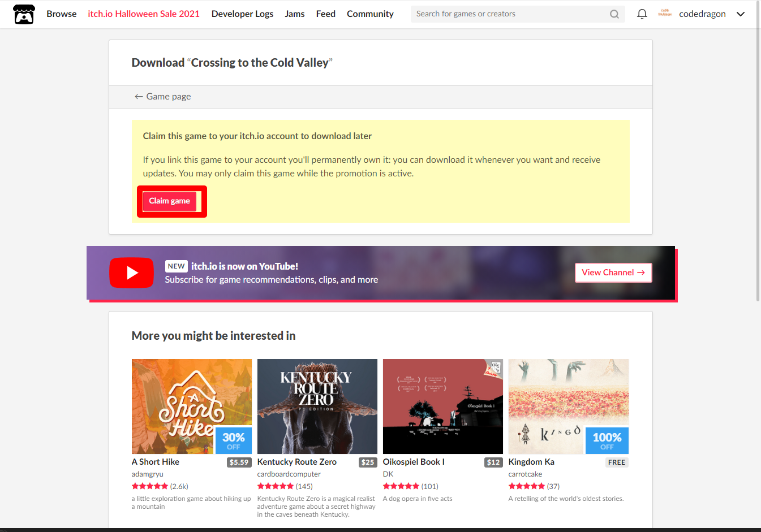
Task: Click the page vertical scrollbar
Action: pyautogui.click(x=758, y=153)
